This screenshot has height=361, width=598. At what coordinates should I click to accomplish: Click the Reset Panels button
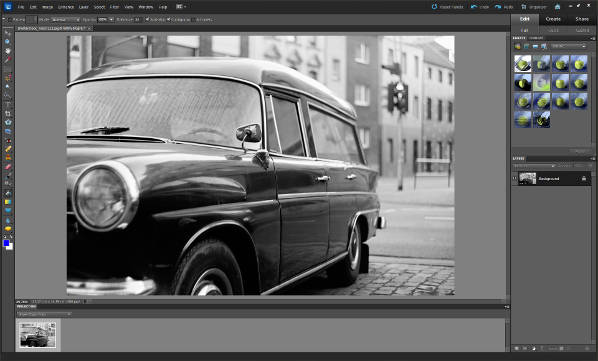[447, 7]
